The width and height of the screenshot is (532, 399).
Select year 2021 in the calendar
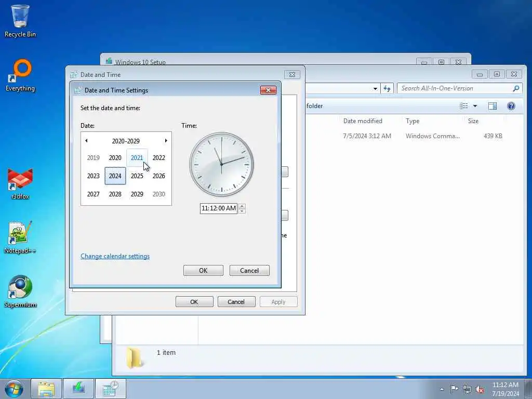137,157
